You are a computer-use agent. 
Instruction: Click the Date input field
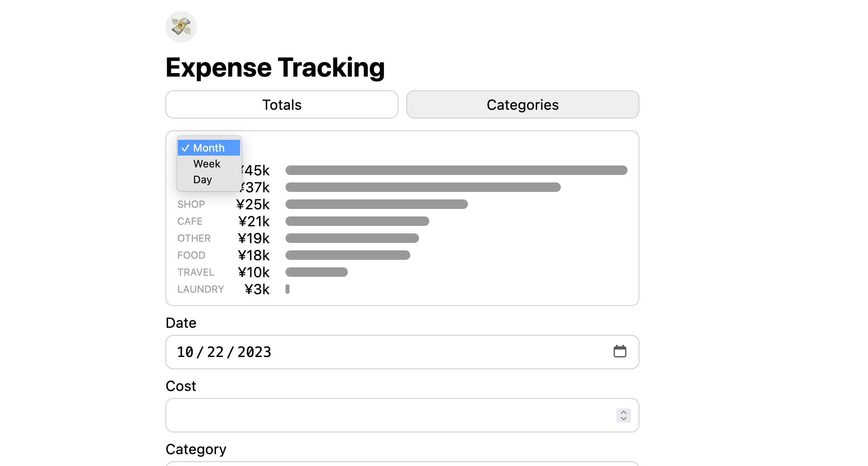[395, 352]
